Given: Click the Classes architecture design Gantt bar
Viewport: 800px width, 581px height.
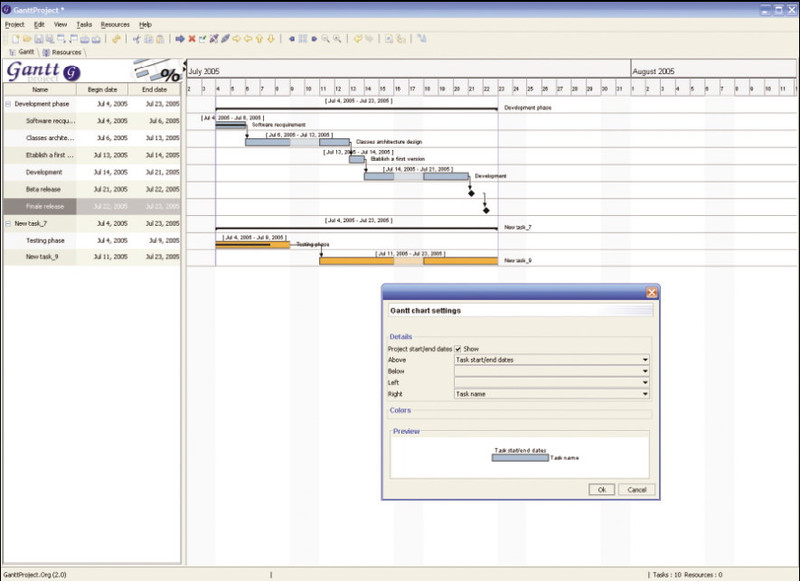Looking at the screenshot, I should [x=297, y=142].
